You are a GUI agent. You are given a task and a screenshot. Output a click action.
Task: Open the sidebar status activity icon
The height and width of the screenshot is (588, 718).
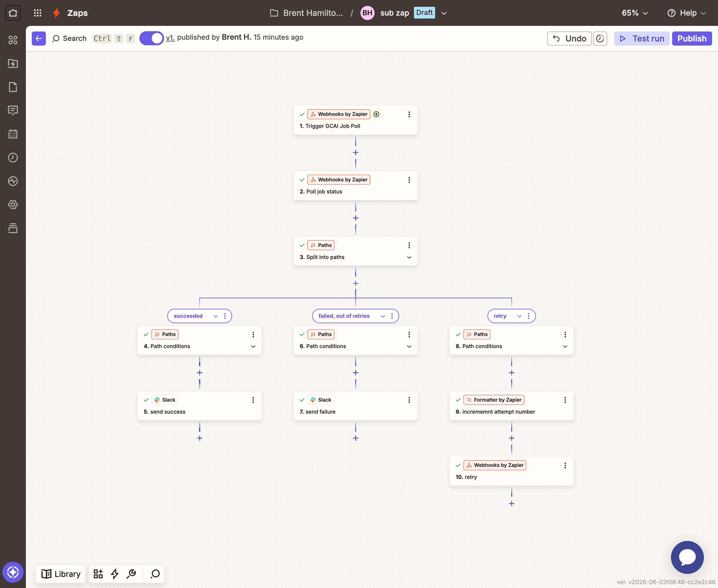click(x=13, y=181)
